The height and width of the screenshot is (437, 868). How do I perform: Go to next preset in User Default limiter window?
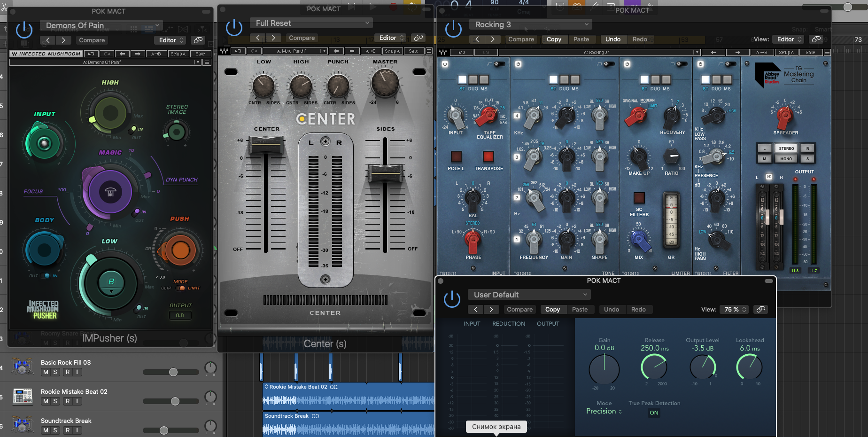(x=491, y=310)
